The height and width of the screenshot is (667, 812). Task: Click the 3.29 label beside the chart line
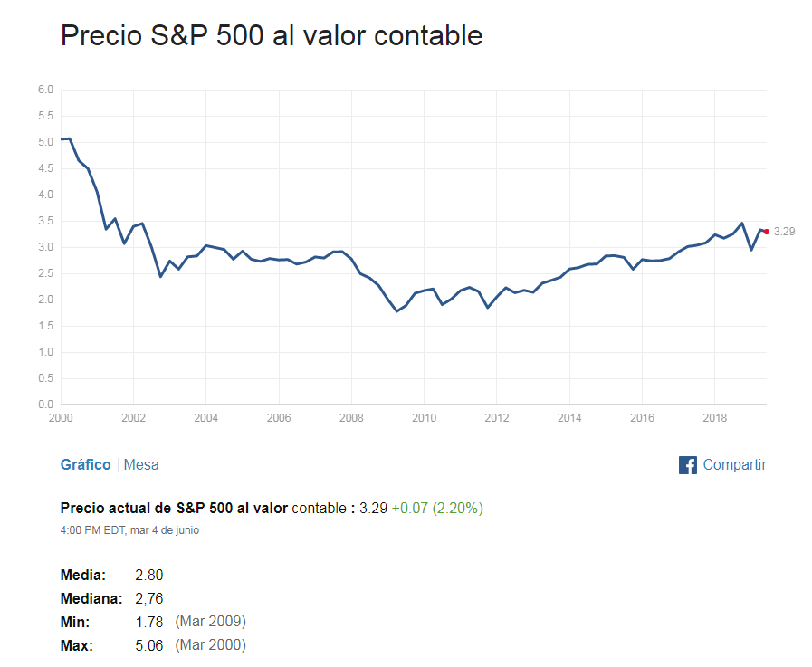784,232
